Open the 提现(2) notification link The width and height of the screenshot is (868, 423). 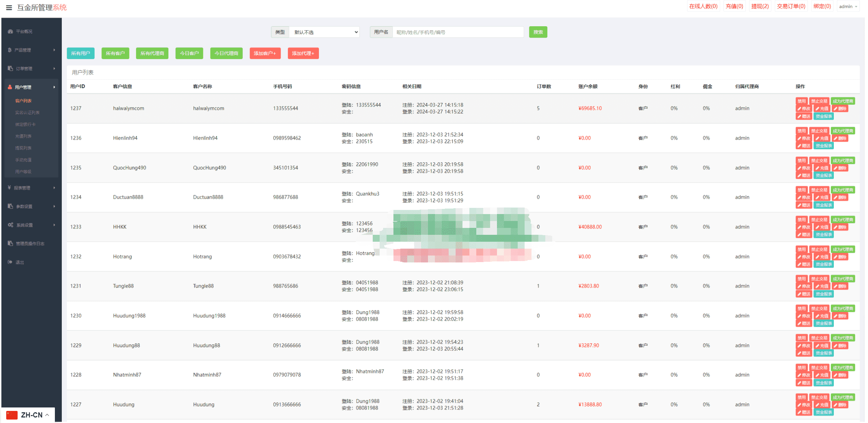[x=760, y=6]
